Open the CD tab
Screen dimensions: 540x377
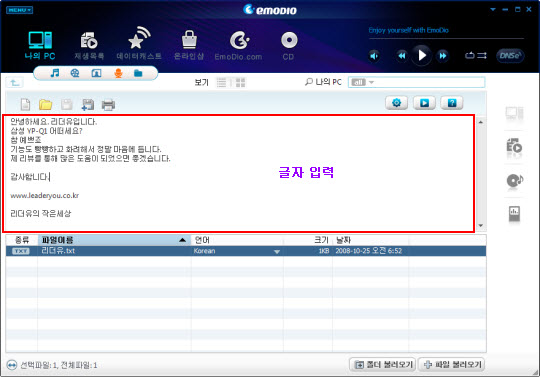[x=289, y=46]
